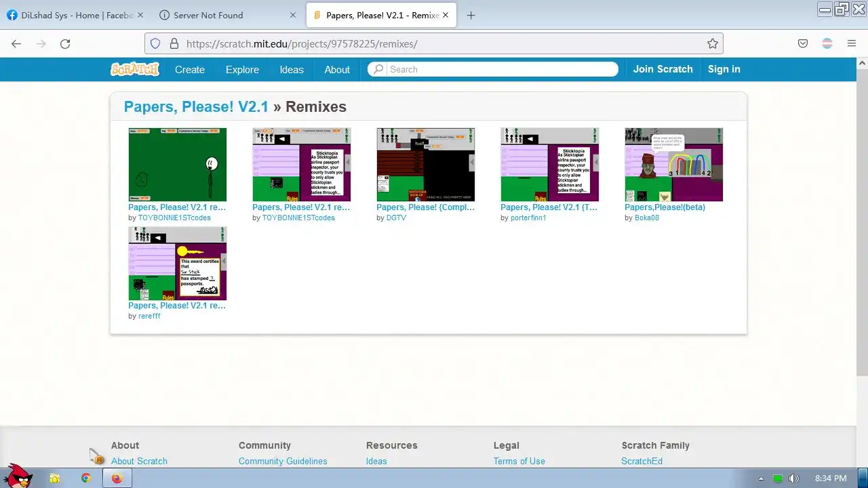The height and width of the screenshot is (488, 868).
Task: Open the DGTV remix thumbnail
Action: [x=426, y=165]
